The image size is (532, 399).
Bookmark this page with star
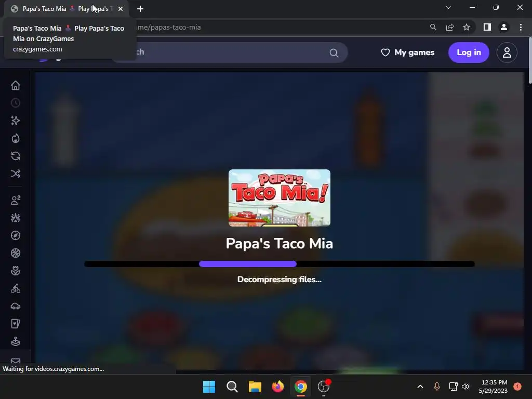click(467, 27)
